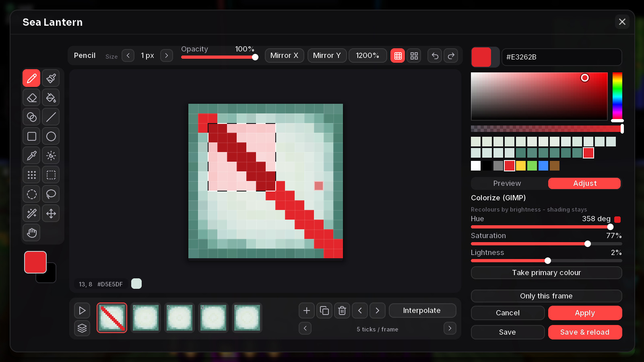644x362 pixels.
Task: Increase ticks per frame with right arrow
Action: (x=450, y=328)
